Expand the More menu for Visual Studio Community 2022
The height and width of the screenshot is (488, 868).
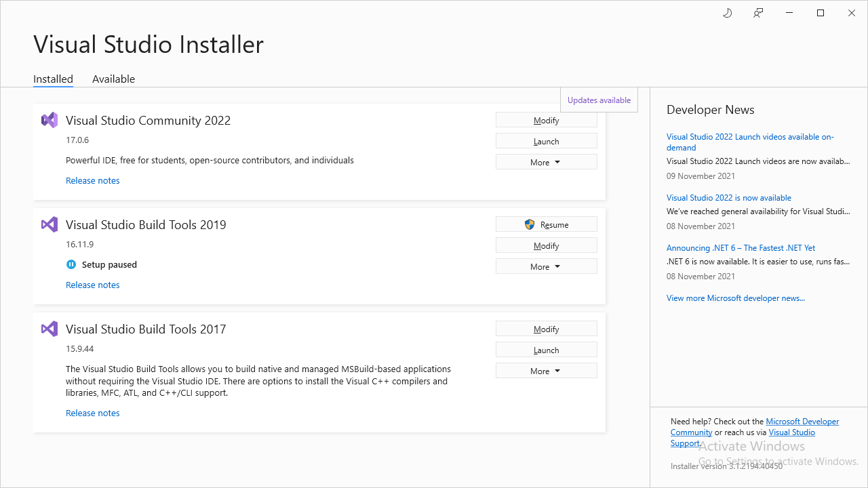pos(546,161)
